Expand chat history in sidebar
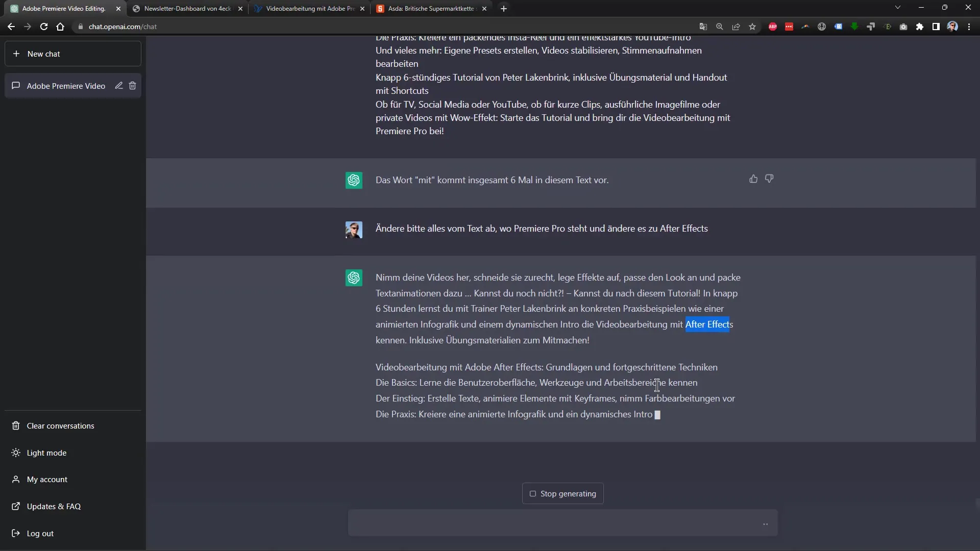Image resolution: width=980 pixels, height=551 pixels. tap(66, 86)
